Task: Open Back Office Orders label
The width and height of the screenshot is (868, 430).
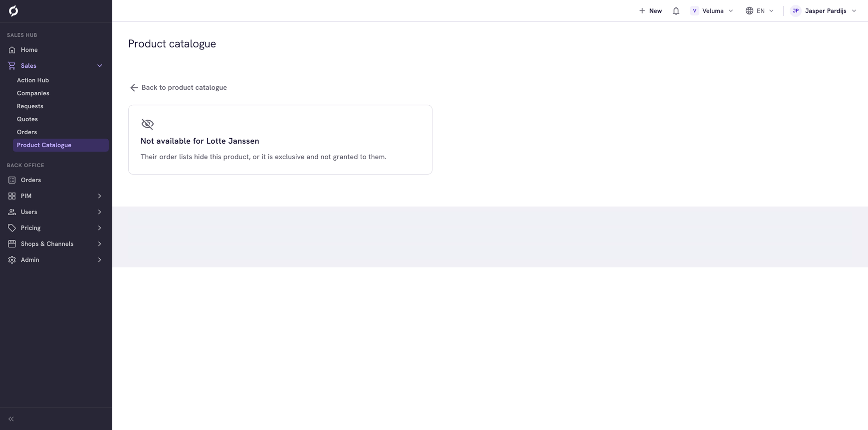Action: (31, 180)
